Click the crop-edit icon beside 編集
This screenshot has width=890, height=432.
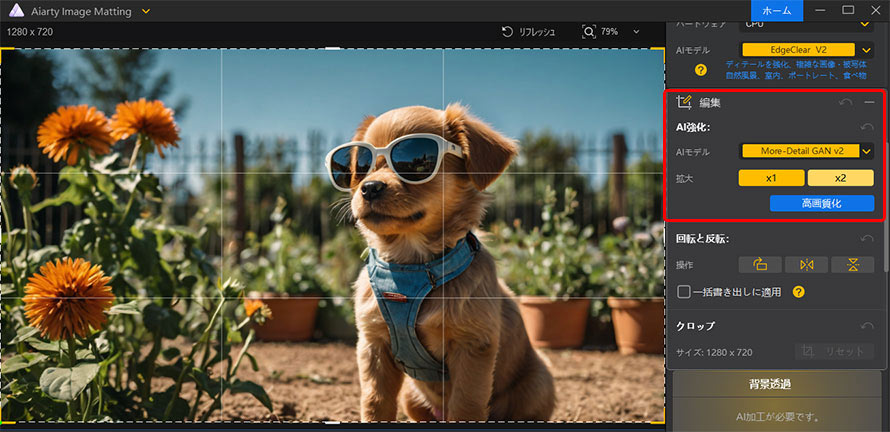(x=683, y=102)
